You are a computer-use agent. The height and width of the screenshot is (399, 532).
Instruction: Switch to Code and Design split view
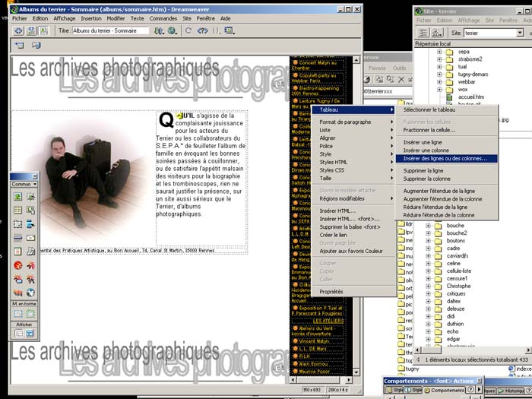coord(31,31)
